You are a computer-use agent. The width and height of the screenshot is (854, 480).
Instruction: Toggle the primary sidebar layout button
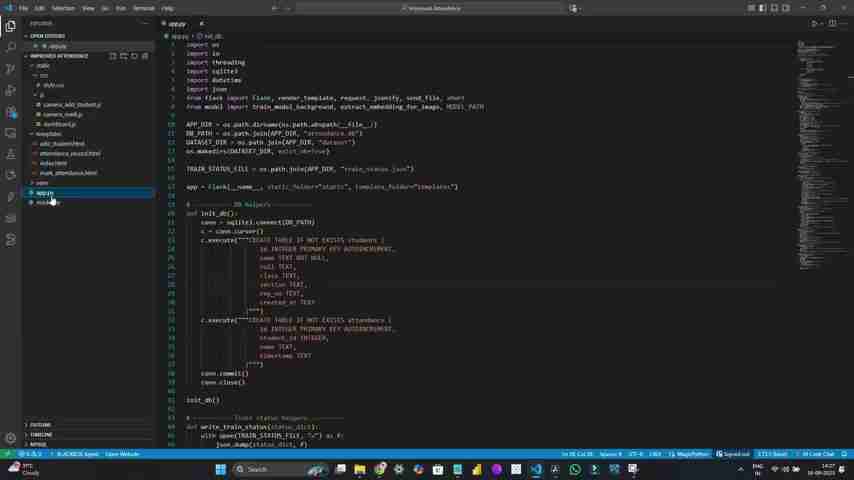coord(761,8)
